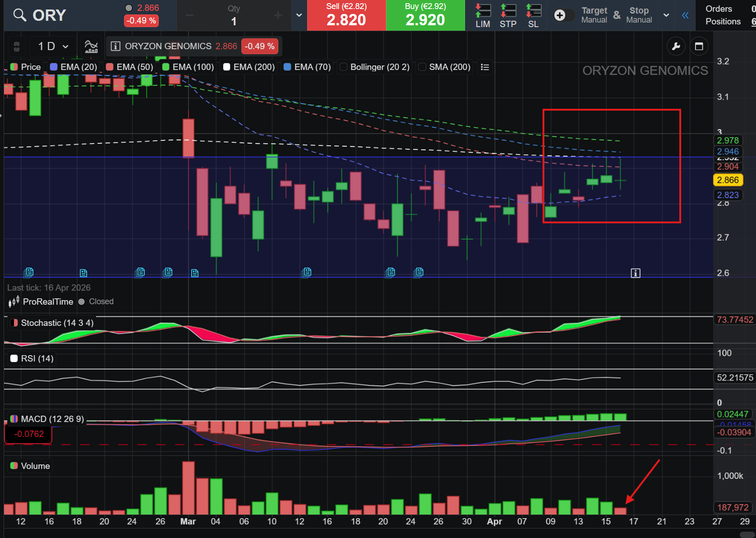This screenshot has height=538, width=756.
Task: Open chart settings wrench icon
Action: 676,46
